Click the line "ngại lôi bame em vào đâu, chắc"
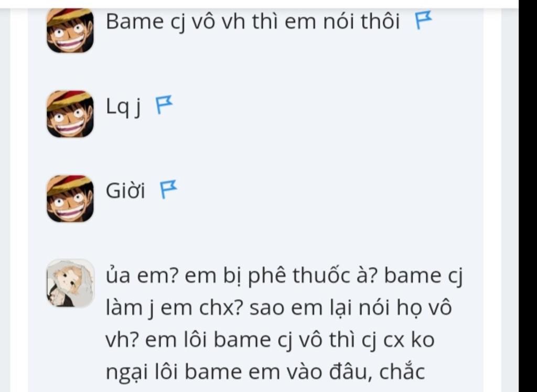The height and width of the screenshot is (392, 537). pyautogui.click(x=265, y=372)
